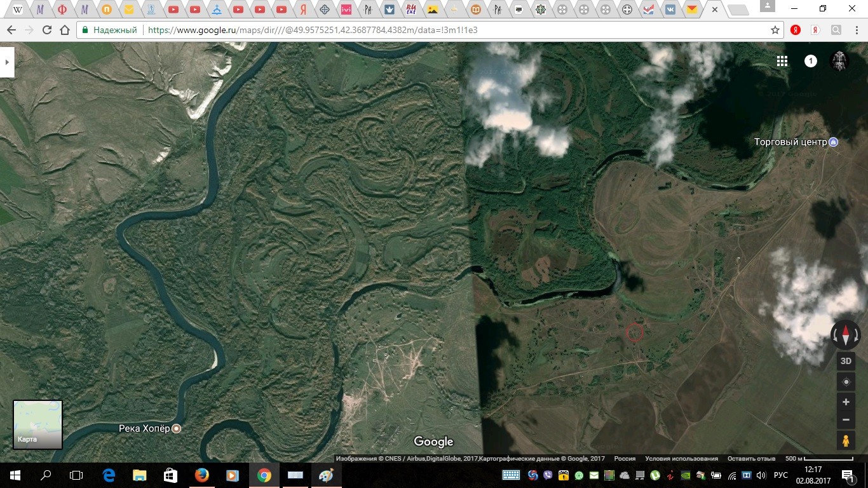Viewport: 868px width, 488px height.
Task: Open the Условия использования link
Action: pos(681,459)
